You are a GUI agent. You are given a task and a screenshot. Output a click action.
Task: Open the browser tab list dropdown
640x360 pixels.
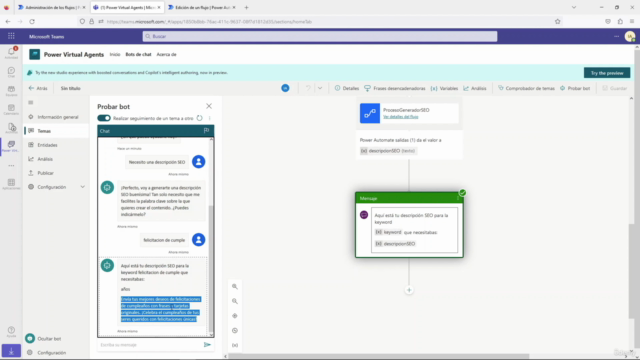click(573, 7)
